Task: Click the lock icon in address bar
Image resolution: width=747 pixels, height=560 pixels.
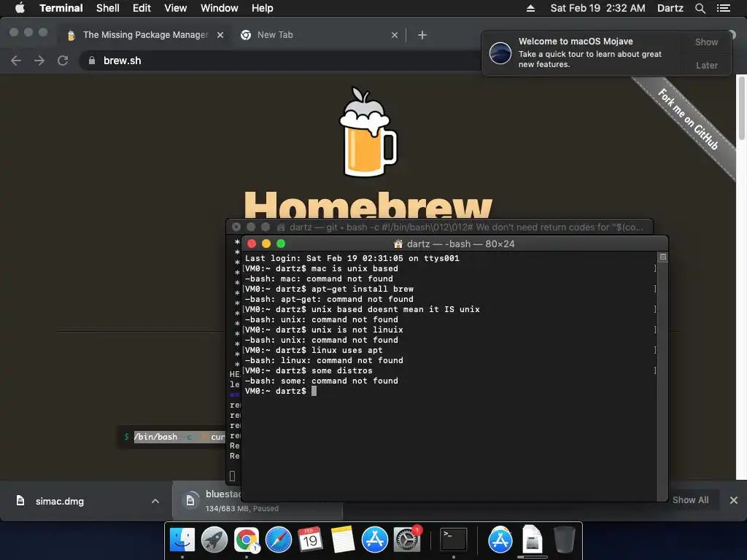Action: click(x=92, y=61)
